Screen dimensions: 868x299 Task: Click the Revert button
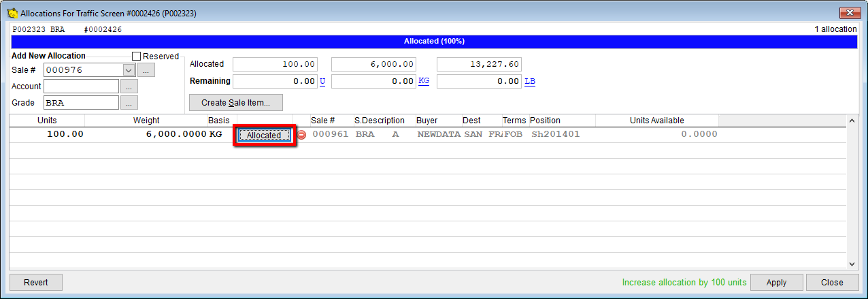[35, 282]
